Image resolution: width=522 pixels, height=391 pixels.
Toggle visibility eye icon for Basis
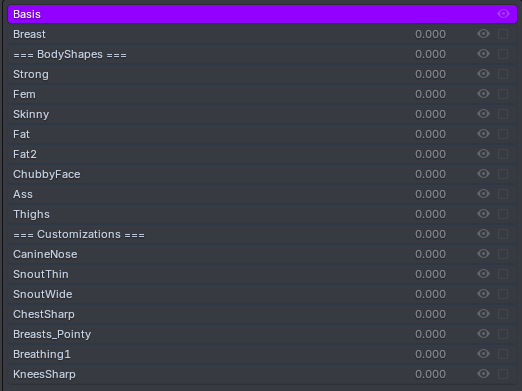pos(503,14)
